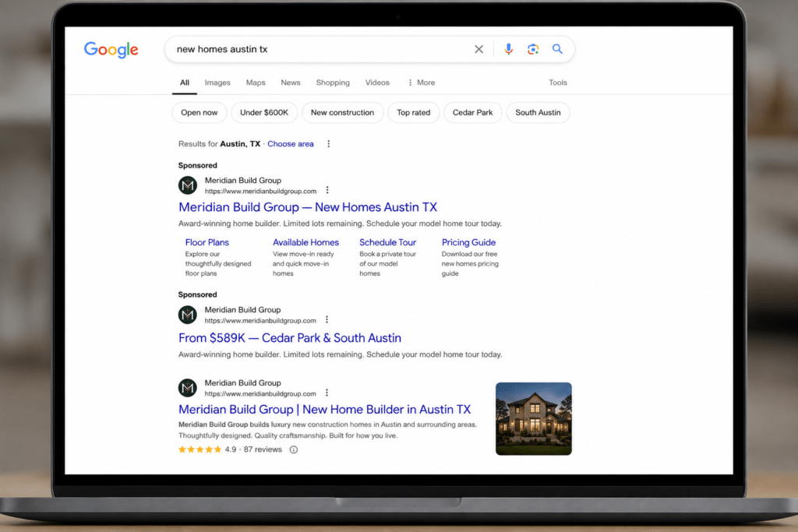Open Meridian Build Group | New Home Builder link
This screenshot has height=532, width=798.
[325, 410]
